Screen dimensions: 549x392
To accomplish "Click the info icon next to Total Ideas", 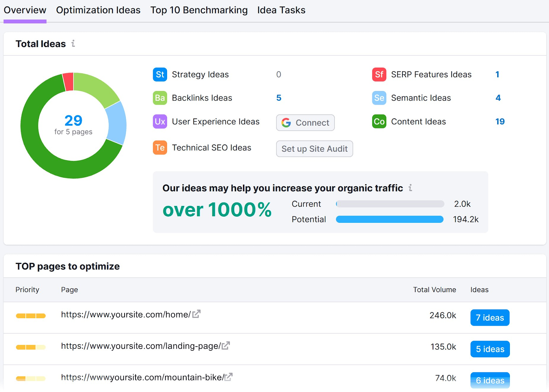I will (x=73, y=44).
